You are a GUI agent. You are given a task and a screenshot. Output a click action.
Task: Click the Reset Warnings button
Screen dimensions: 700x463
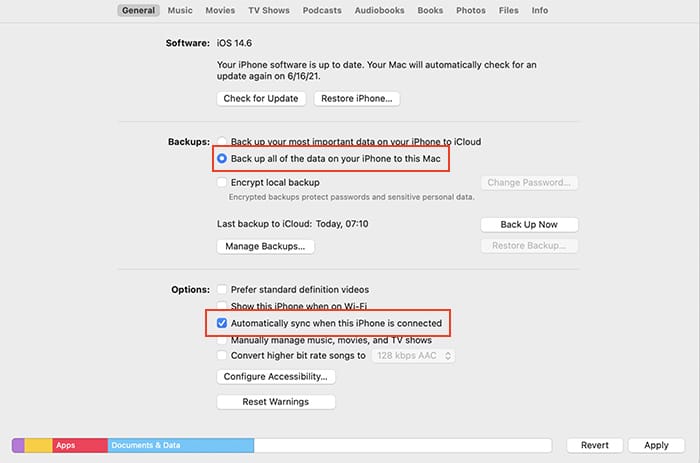[276, 402]
